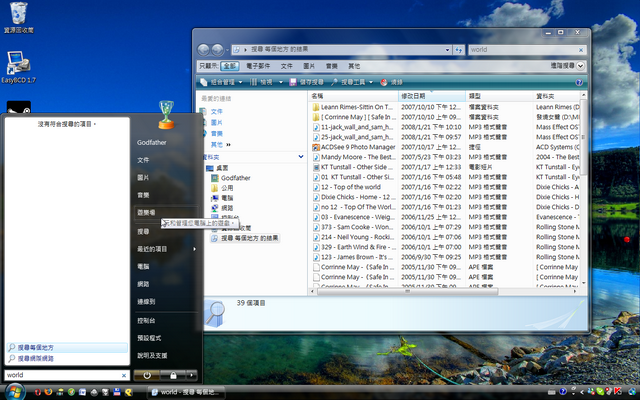
Task: Select the 全部 filter
Action: tap(230, 66)
